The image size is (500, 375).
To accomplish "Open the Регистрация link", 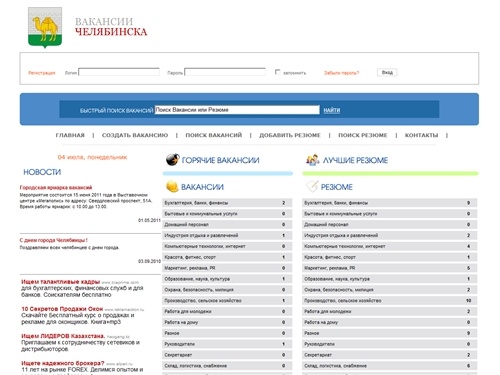I will pos(42,73).
